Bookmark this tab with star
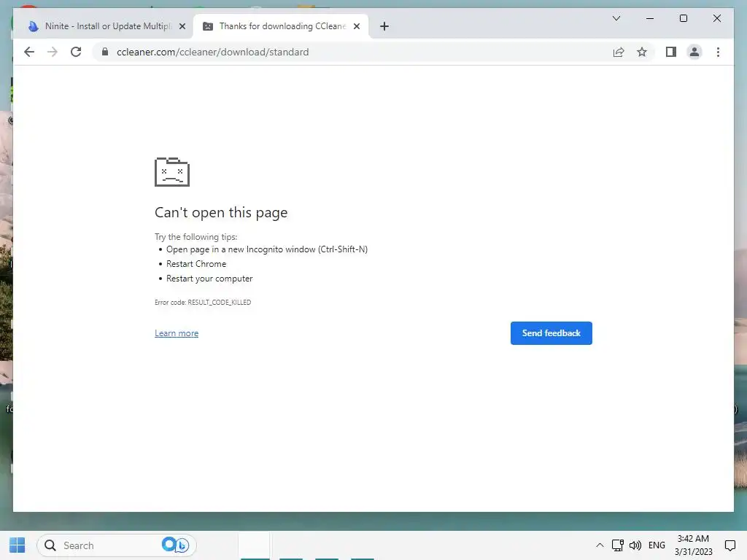 pos(642,52)
